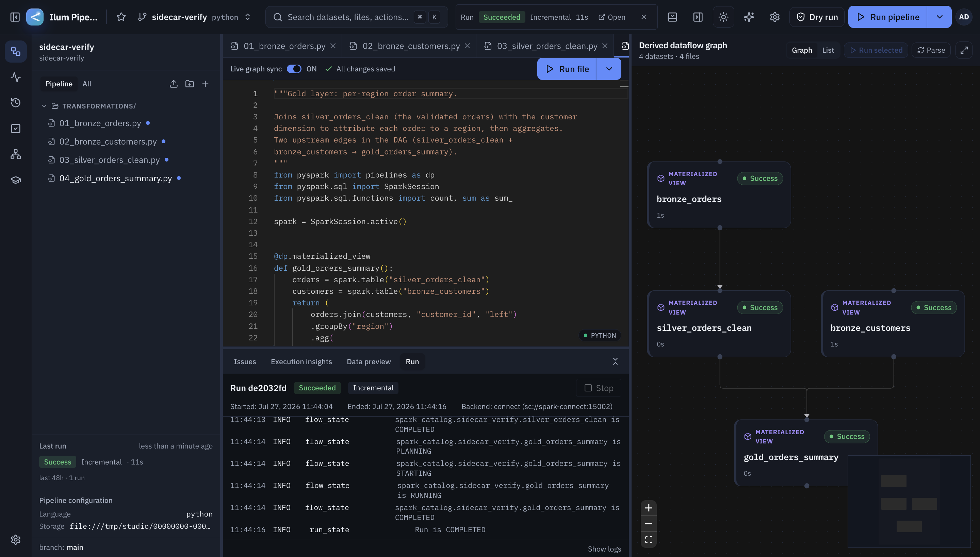
Task: Switch the graph panel to List view
Action: 828,50
